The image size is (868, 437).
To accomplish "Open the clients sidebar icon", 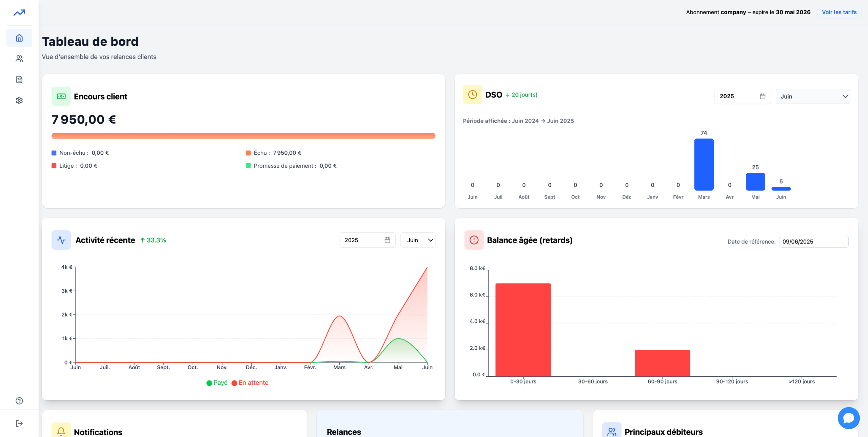I will pos(19,59).
